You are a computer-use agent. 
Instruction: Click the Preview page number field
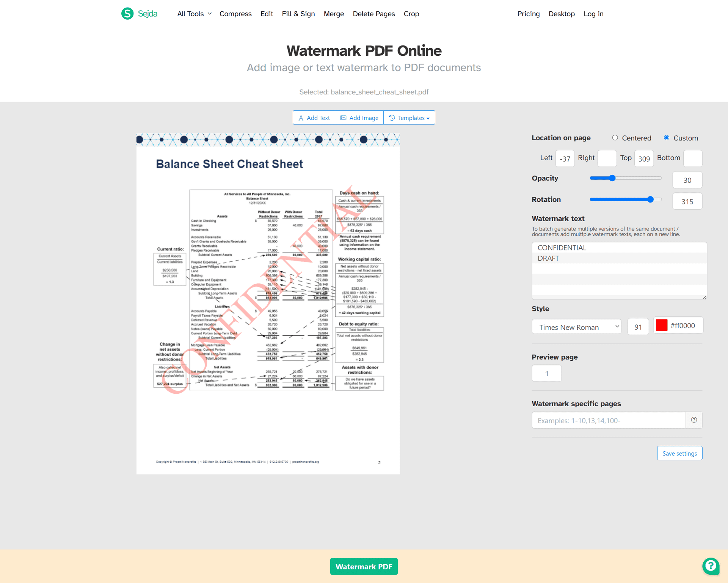pos(546,373)
